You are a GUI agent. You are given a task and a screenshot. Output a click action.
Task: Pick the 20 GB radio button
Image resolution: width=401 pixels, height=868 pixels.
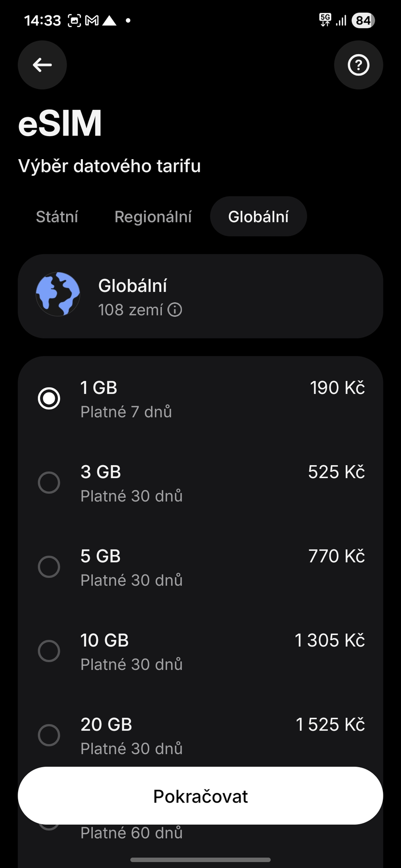pyautogui.click(x=49, y=735)
